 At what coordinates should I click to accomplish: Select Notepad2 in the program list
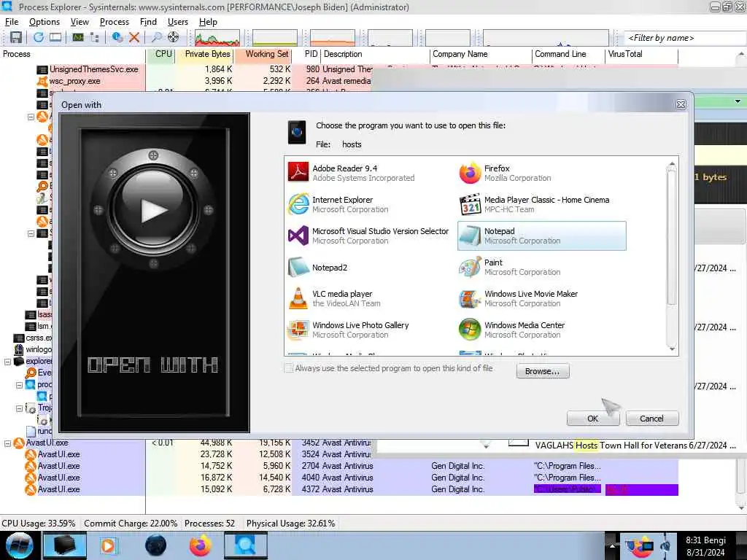pyautogui.click(x=370, y=267)
